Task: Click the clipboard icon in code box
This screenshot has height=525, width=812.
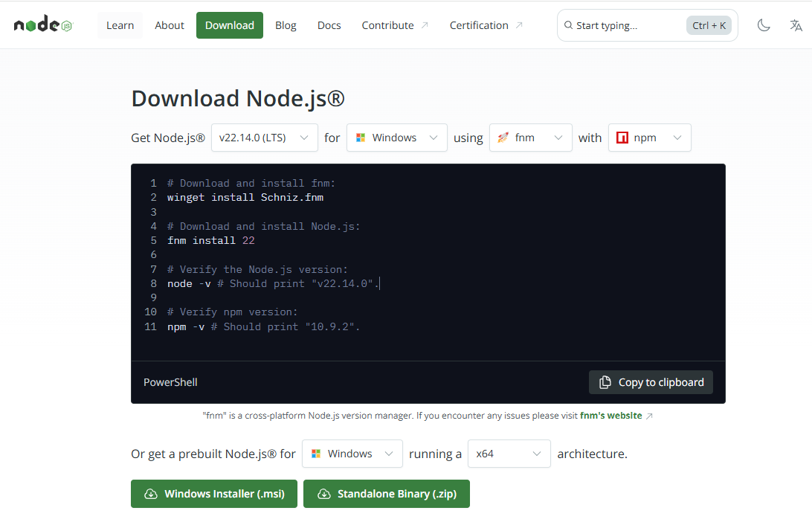Action: point(605,382)
